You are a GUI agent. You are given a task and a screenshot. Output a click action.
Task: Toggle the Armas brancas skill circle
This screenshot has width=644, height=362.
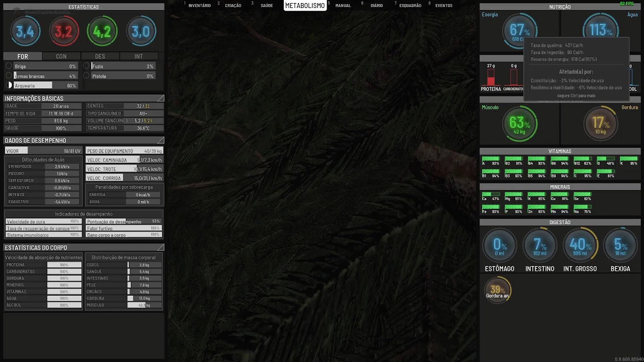click(9, 75)
